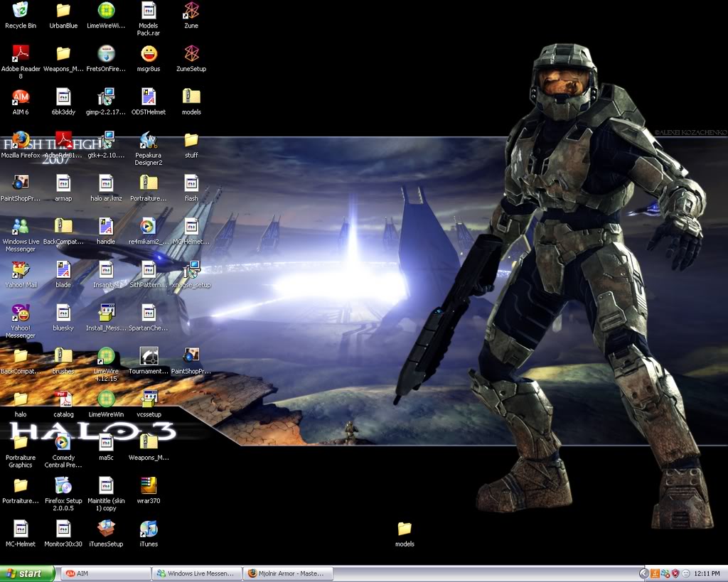This screenshot has width=728, height=582.
Task: Open the stuff folder
Action: 191,140
